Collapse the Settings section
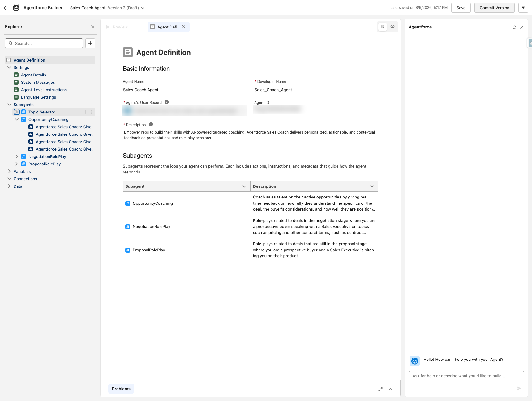Image resolution: width=532 pixels, height=401 pixels. [9, 67]
